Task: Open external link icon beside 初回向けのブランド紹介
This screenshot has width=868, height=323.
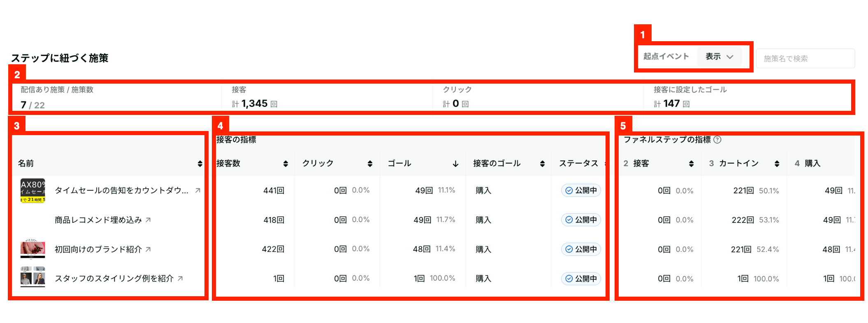Action: (148, 249)
